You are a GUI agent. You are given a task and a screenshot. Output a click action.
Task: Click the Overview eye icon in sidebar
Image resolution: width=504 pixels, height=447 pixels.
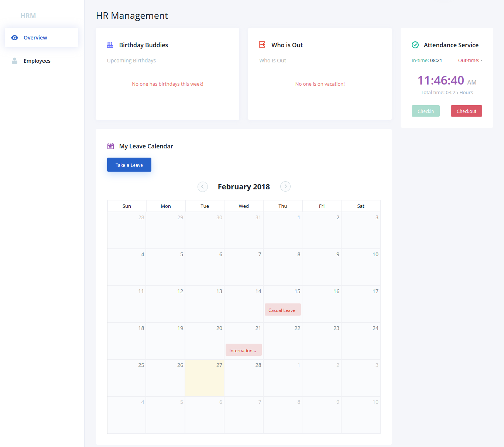tap(15, 38)
